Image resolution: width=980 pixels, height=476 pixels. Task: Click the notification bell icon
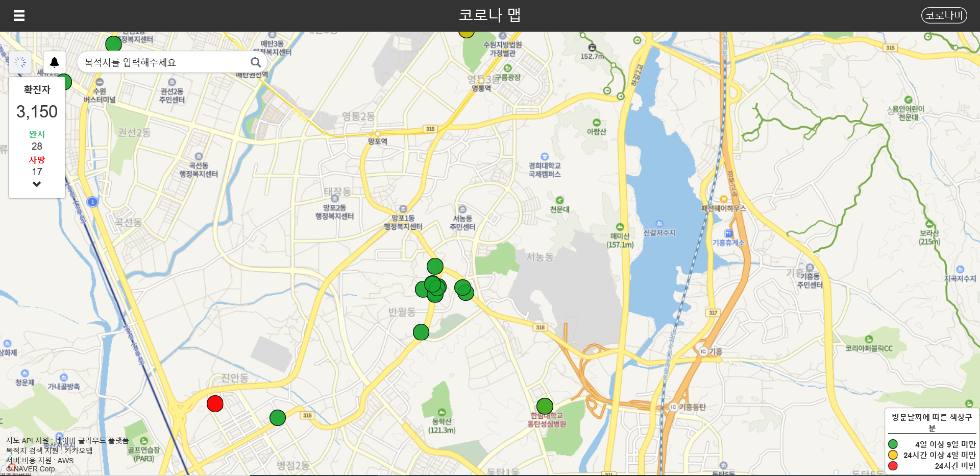click(x=54, y=62)
